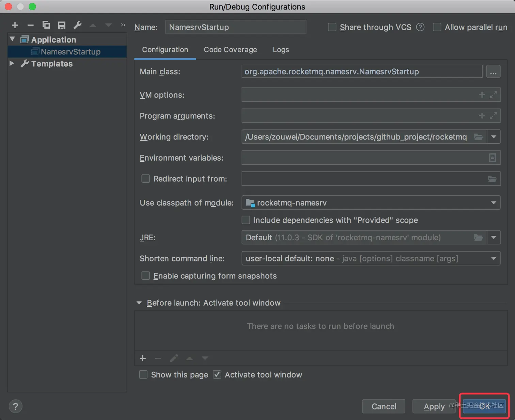Collapse the Application tree node

click(12, 39)
